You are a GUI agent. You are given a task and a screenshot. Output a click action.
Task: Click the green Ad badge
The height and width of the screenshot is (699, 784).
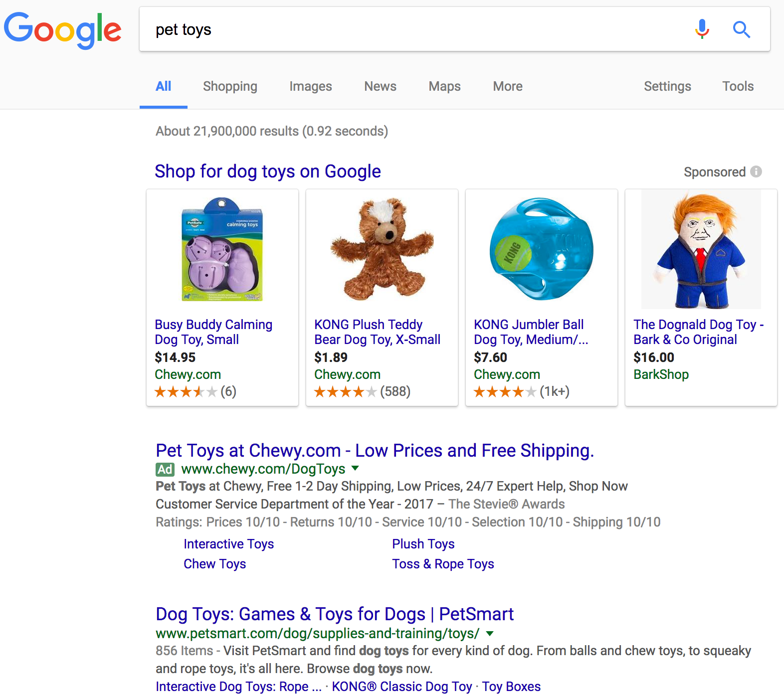click(165, 469)
